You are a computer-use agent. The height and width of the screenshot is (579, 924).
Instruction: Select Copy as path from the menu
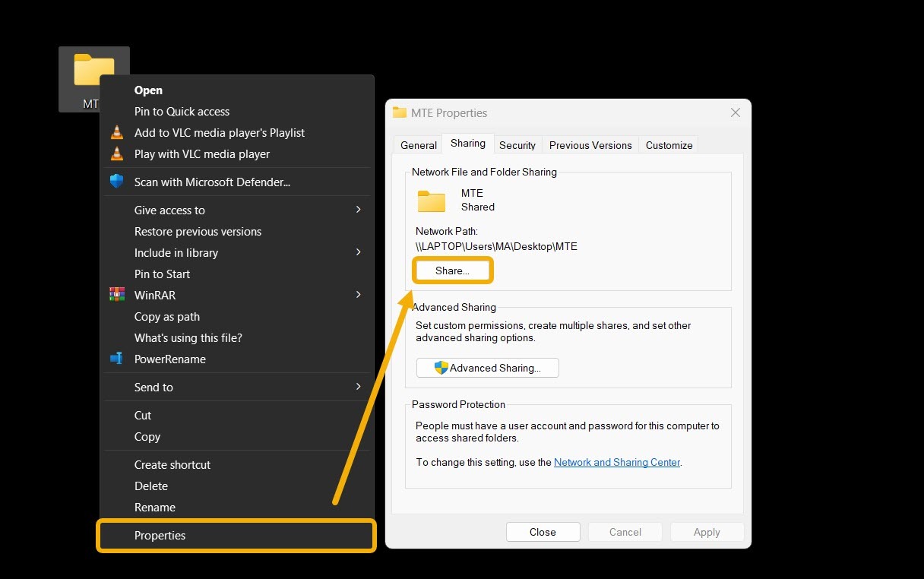click(x=168, y=316)
